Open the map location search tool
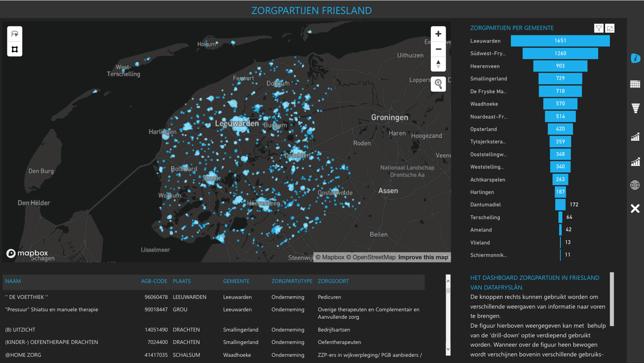The width and height of the screenshot is (644, 363). coord(438,84)
